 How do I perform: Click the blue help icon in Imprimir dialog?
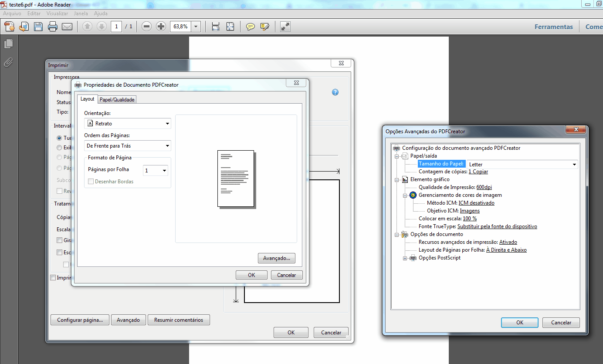[x=335, y=92]
